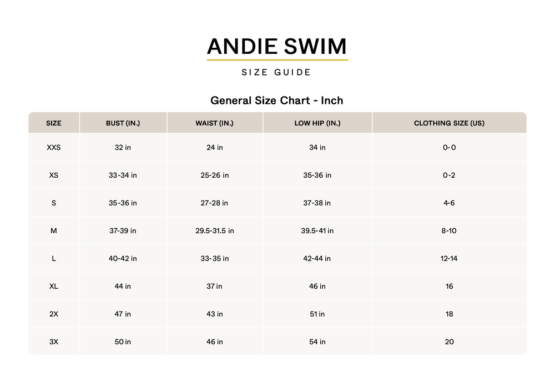Click the XXS size row label
555x392 pixels.
54,147
